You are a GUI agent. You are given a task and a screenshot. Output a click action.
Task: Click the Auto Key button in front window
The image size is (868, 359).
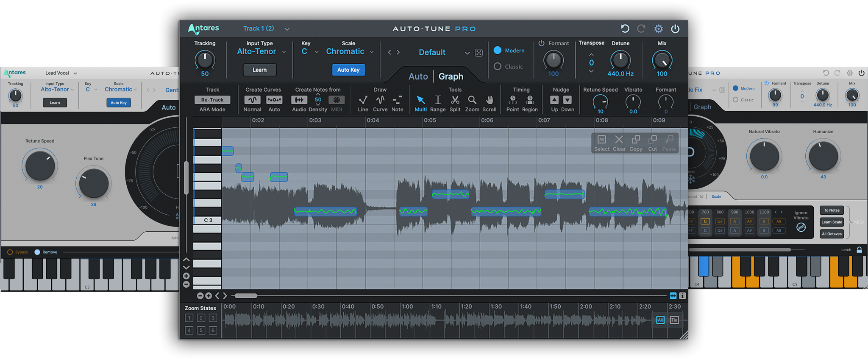(x=348, y=70)
